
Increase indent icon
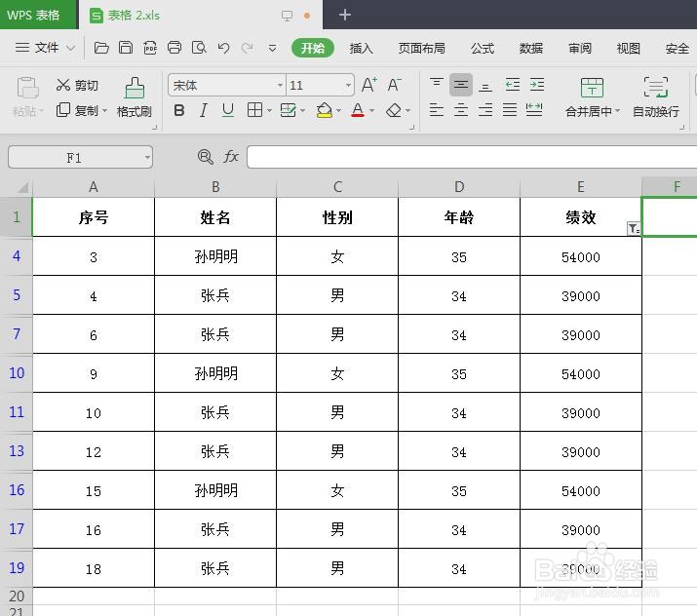tap(537, 85)
